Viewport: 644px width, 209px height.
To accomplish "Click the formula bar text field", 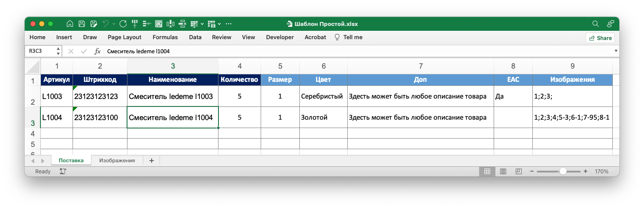I will pyautogui.click(x=358, y=51).
